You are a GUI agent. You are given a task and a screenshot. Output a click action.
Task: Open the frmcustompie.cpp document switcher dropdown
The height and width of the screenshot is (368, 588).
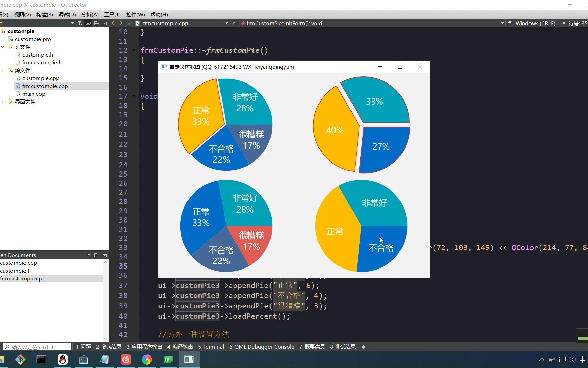(226, 23)
